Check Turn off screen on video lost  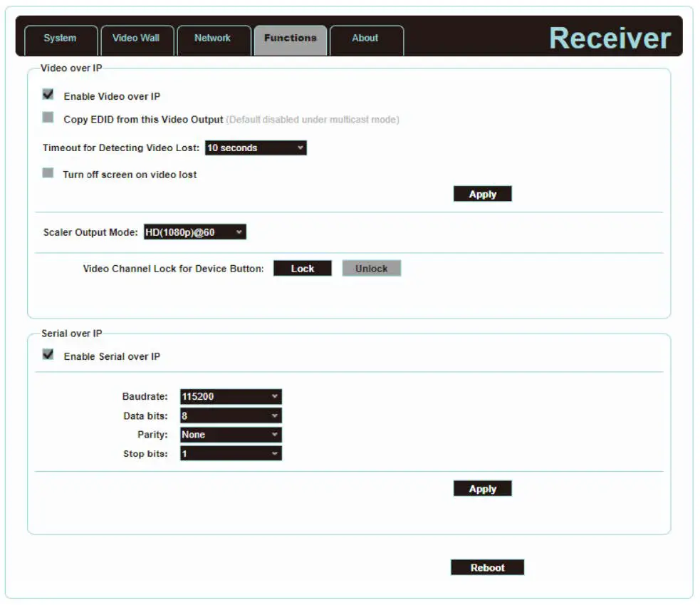tap(48, 172)
